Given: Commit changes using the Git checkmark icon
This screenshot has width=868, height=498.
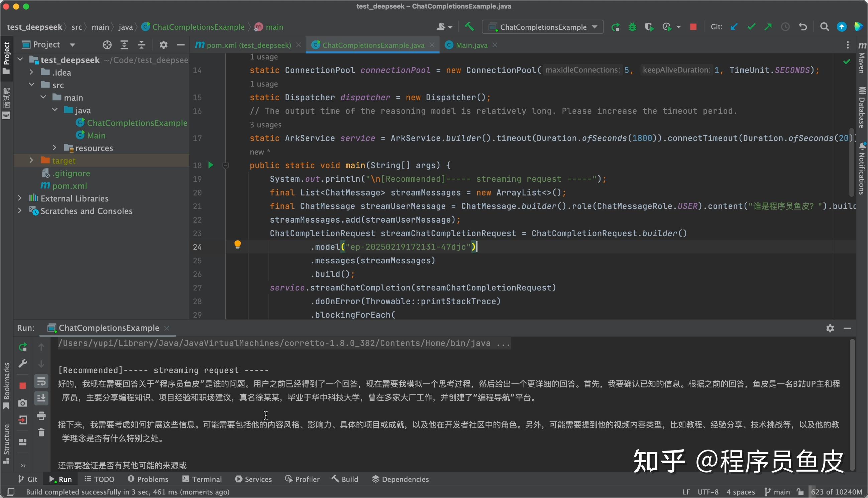Looking at the screenshot, I should (x=751, y=27).
